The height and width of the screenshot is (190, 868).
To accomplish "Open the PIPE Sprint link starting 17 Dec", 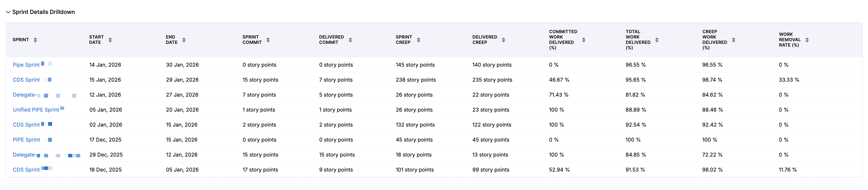I will [x=26, y=140].
